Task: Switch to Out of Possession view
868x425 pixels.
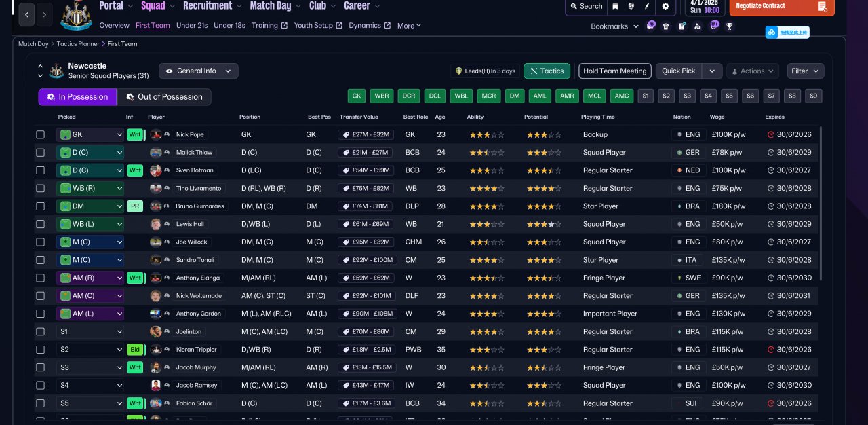Action: click(164, 97)
